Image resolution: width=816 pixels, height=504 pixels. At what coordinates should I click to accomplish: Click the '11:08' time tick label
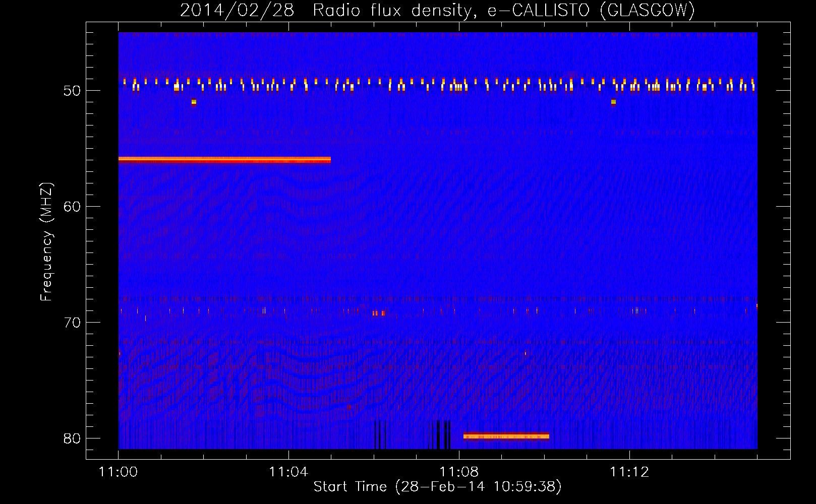459,472
